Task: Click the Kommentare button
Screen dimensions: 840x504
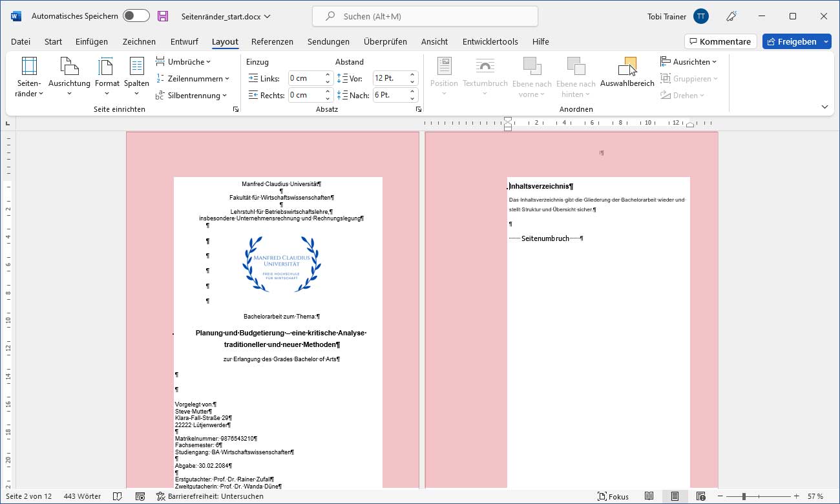Action: 720,41
